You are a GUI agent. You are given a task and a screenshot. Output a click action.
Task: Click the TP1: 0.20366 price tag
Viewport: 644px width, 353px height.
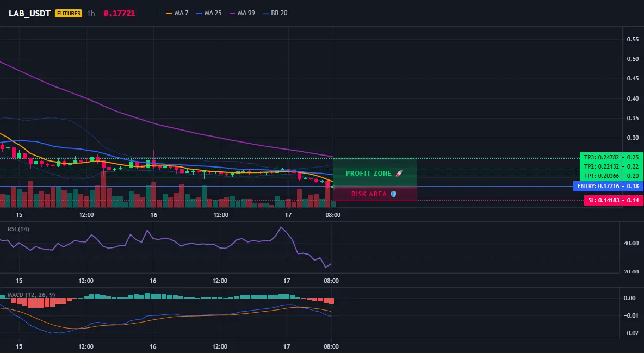pos(600,176)
